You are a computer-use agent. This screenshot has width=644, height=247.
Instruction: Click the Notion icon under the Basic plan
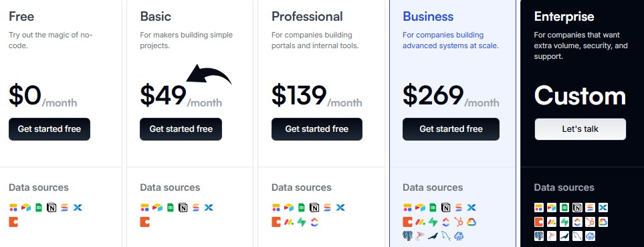(x=183, y=208)
